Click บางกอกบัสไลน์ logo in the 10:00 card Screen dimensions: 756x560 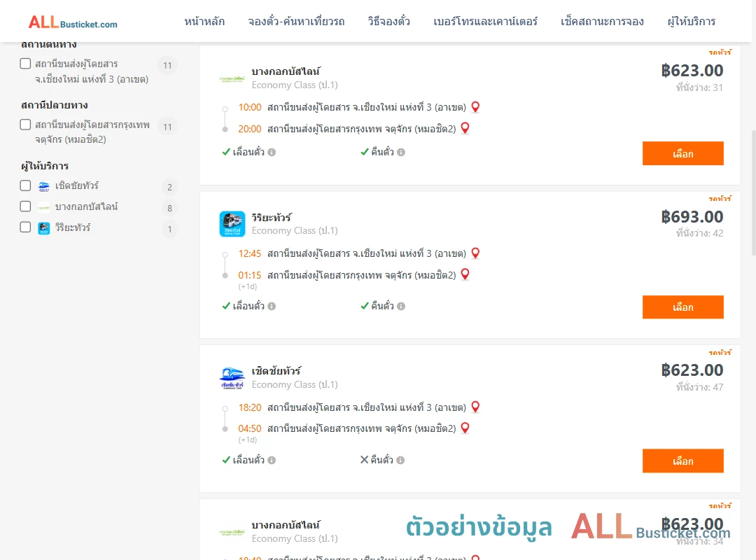coord(232,78)
